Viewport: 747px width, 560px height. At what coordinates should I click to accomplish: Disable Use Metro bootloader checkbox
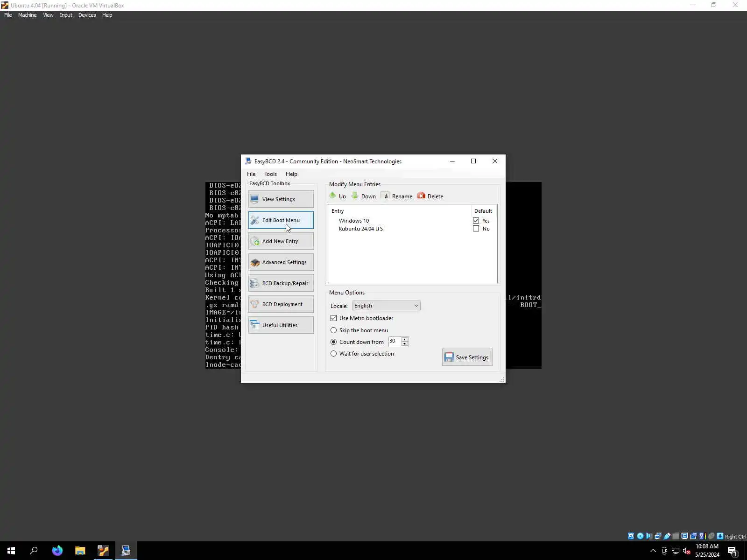coord(333,318)
